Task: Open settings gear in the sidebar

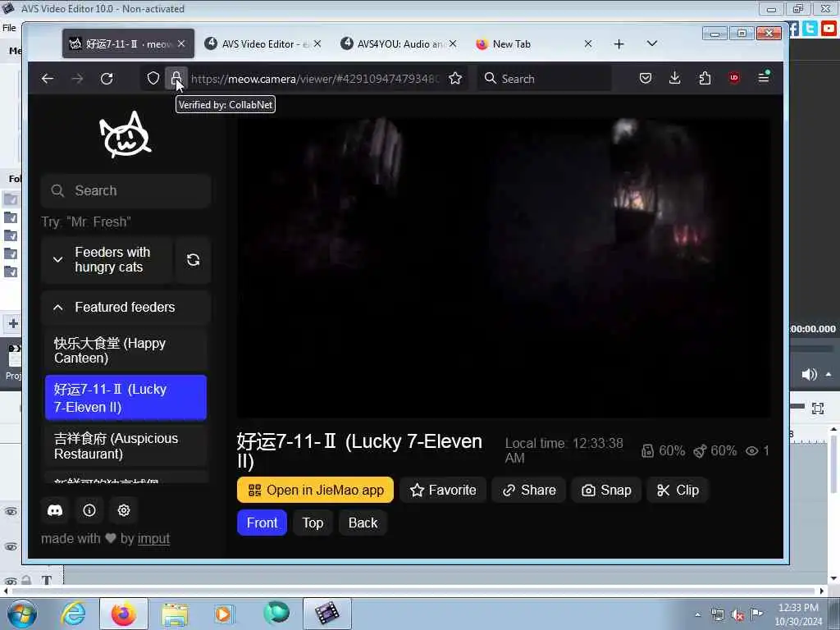Action: [124, 510]
